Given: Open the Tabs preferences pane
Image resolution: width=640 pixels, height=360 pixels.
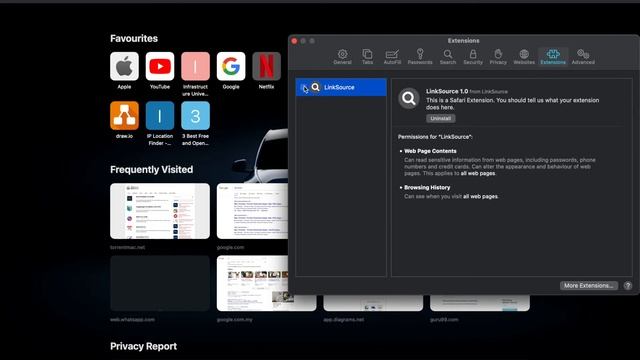Looking at the screenshot, I should (x=367, y=57).
